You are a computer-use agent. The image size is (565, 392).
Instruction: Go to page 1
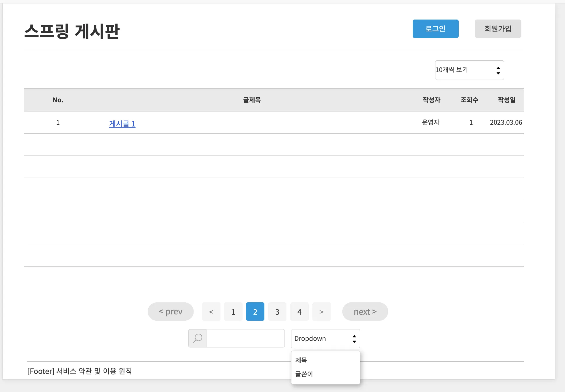click(233, 312)
